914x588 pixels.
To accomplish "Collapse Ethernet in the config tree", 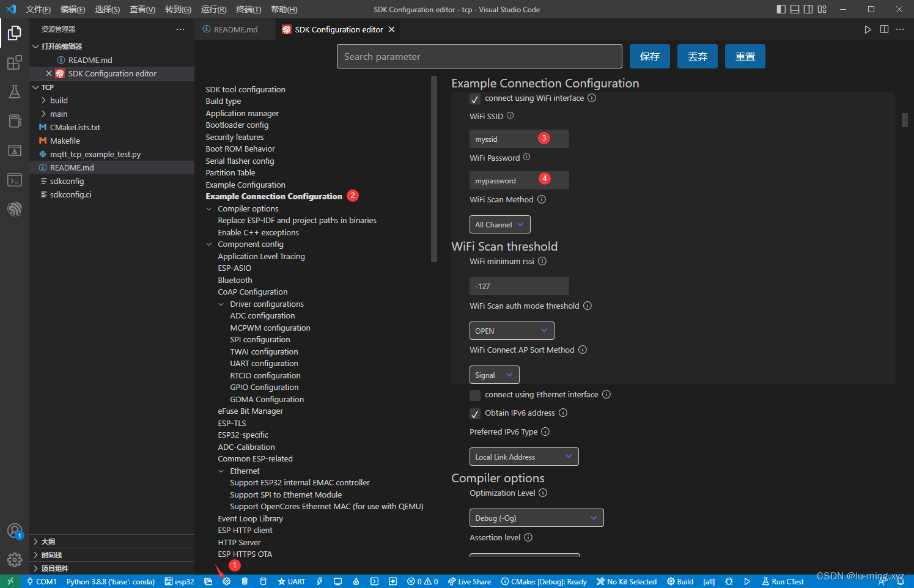I will 221,471.
